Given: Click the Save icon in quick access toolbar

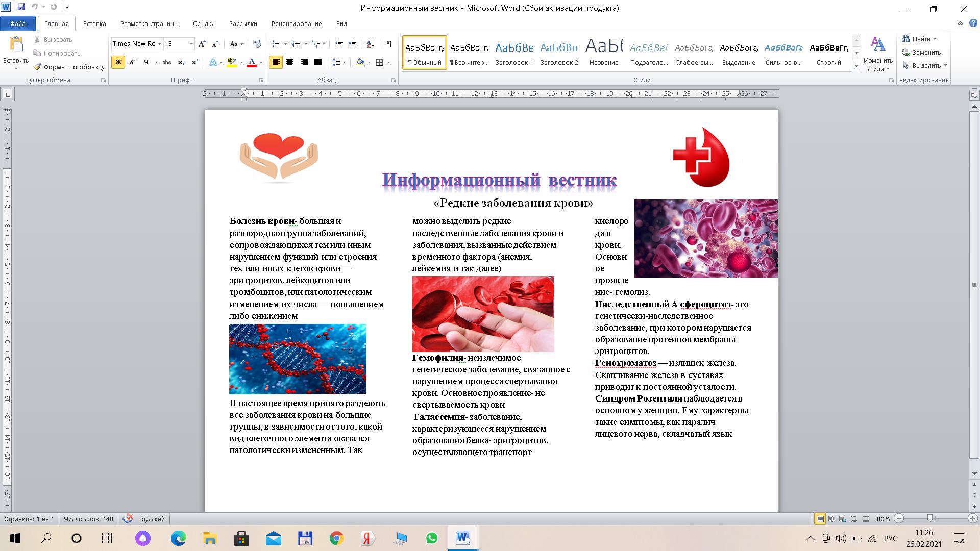Looking at the screenshot, I should 21,7.
